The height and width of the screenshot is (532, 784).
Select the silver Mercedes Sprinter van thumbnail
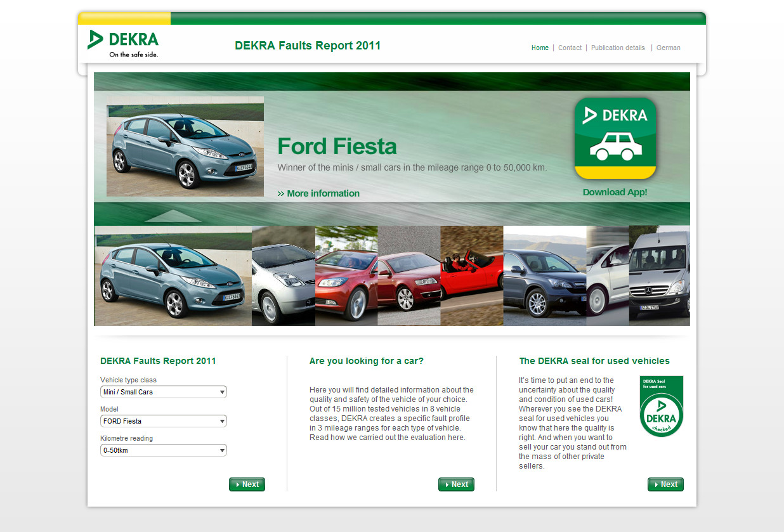[660, 276]
